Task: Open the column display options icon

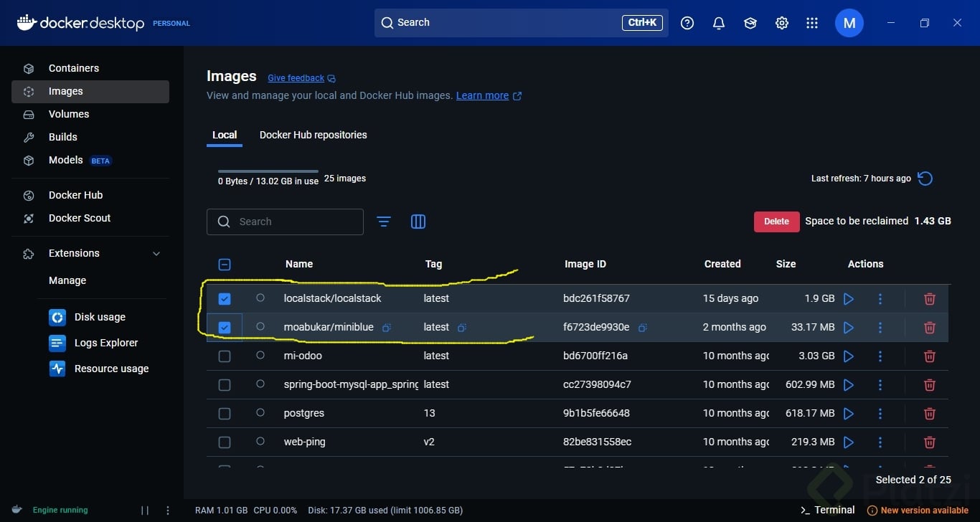Action: point(418,222)
